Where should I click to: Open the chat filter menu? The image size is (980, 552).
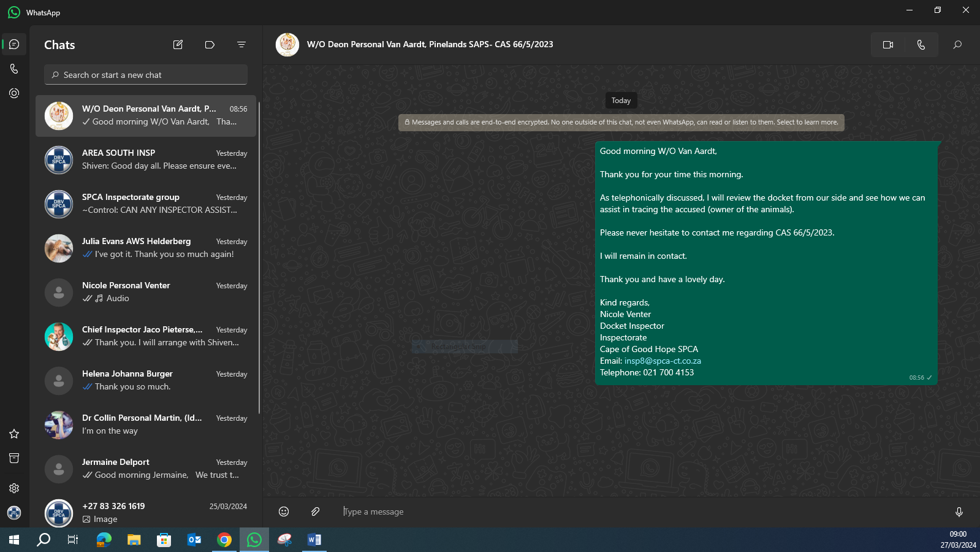(241, 45)
